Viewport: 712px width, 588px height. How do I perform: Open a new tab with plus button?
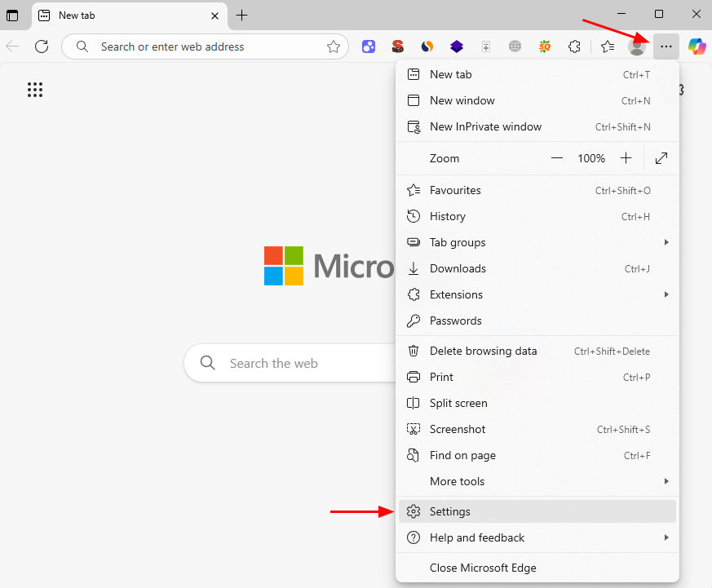click(x=241, y=15)
